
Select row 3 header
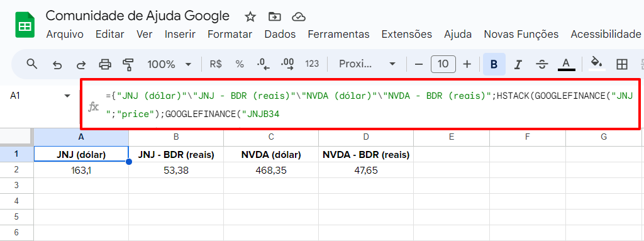tap(17, 186)
